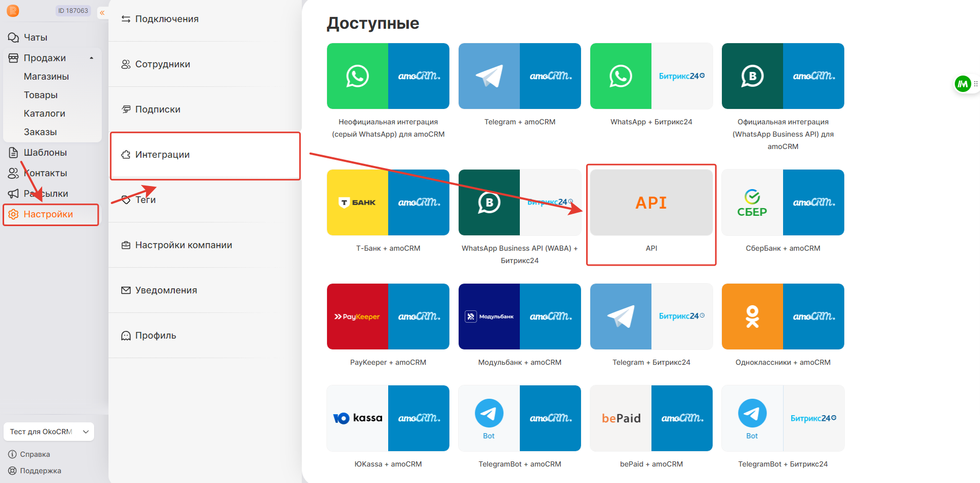This screenshot has width=980, height=483.
Task: Go to Каталоги
Action: pyautogui.click(x=44, y=114)
